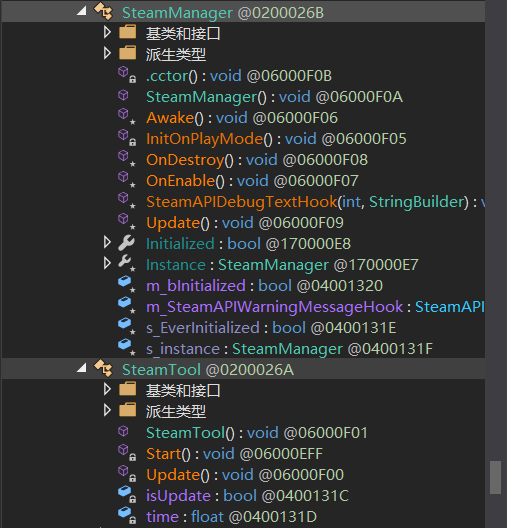Expand derived types folder under SteamManager

click(x=107, y=53)
